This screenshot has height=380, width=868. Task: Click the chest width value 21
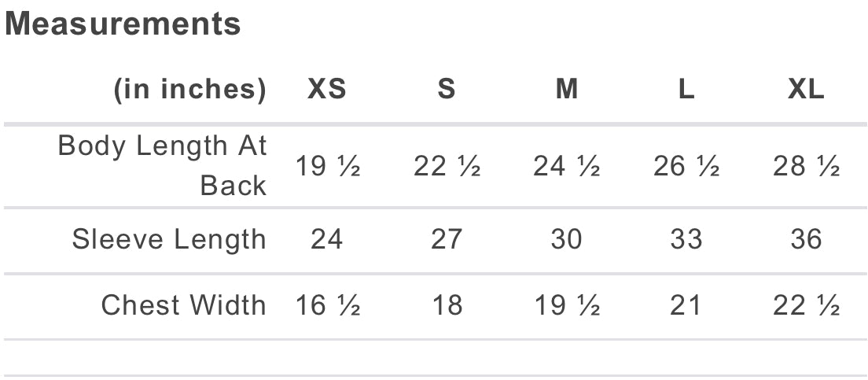686,305
